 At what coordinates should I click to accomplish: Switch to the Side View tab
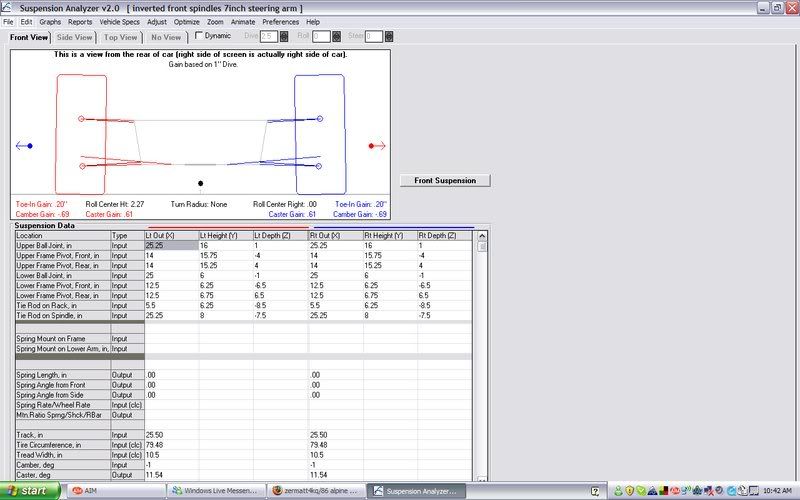[74, 37]
